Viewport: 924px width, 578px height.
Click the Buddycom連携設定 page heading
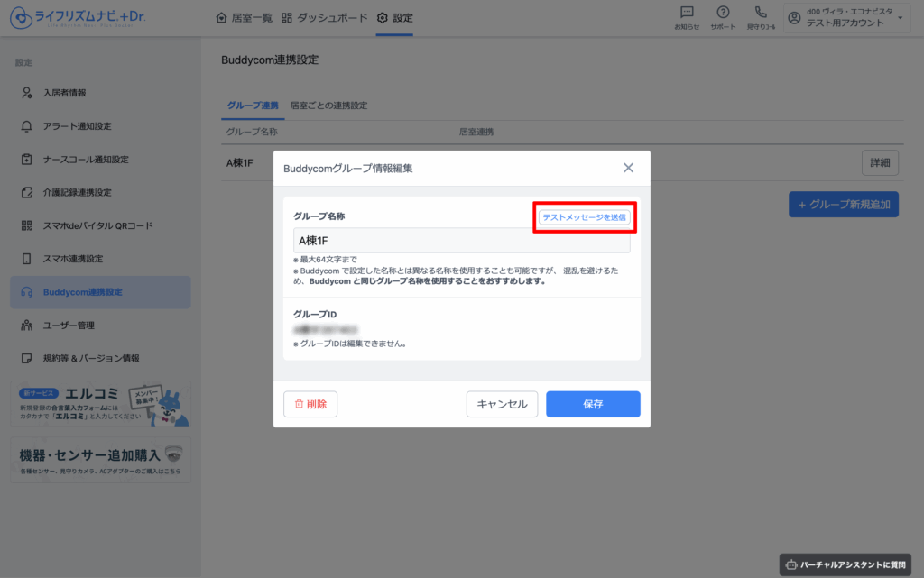click(270, 60)
